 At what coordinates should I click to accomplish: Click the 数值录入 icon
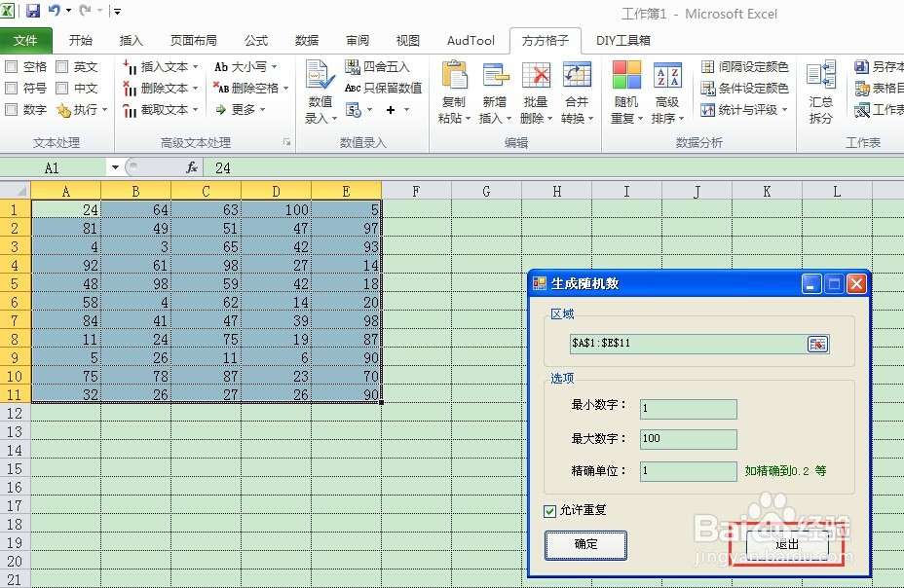(320, 75)
